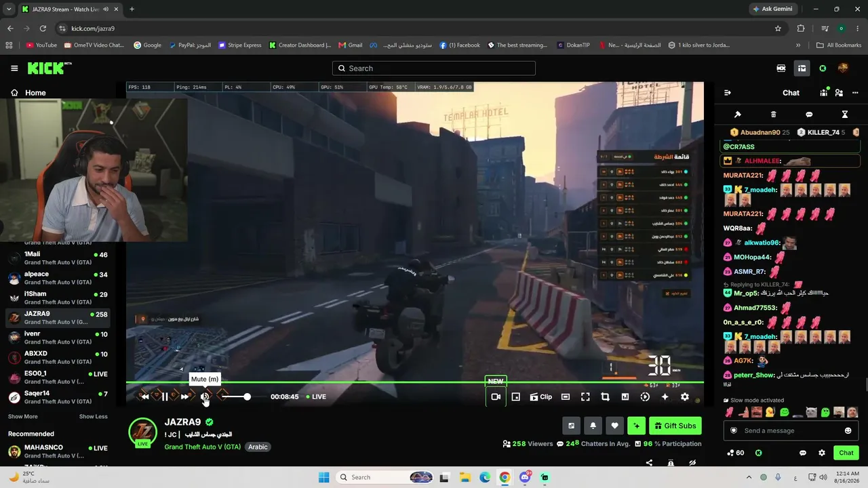Screen dimensions: 868x488
Task: Open chat settings gear
Action: point(822,453)
